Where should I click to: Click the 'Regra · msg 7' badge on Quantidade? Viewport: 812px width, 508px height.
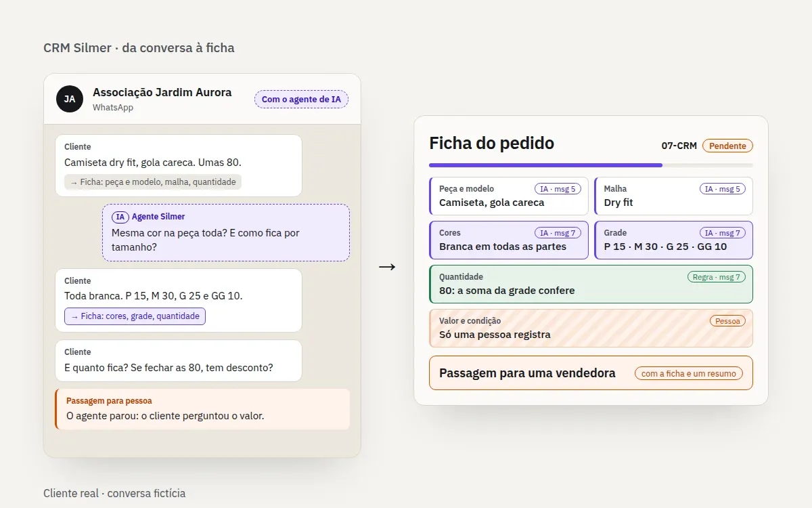[x=716, y=277]
